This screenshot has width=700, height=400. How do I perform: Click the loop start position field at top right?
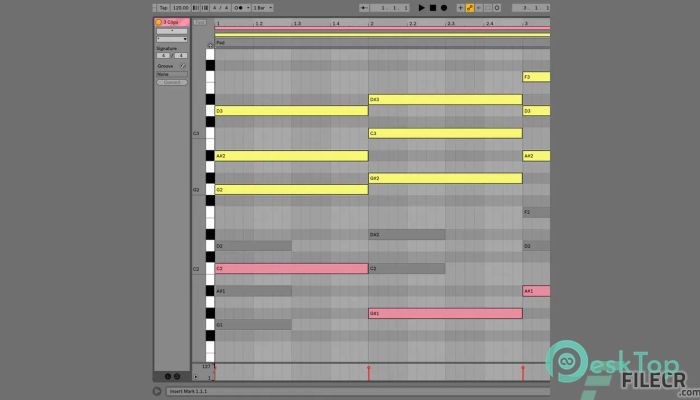[x=531, y=8]
